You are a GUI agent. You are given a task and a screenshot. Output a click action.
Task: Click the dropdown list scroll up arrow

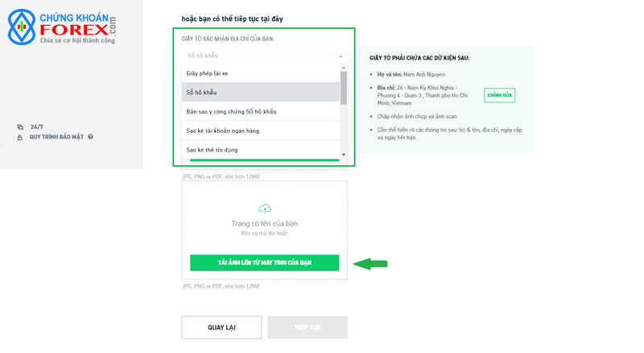point(344,68)
